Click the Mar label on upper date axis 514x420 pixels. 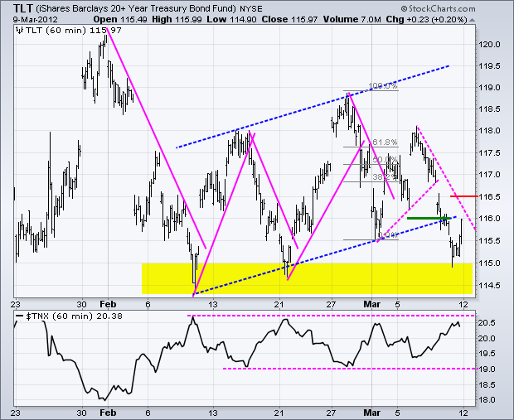pos(372,304)
